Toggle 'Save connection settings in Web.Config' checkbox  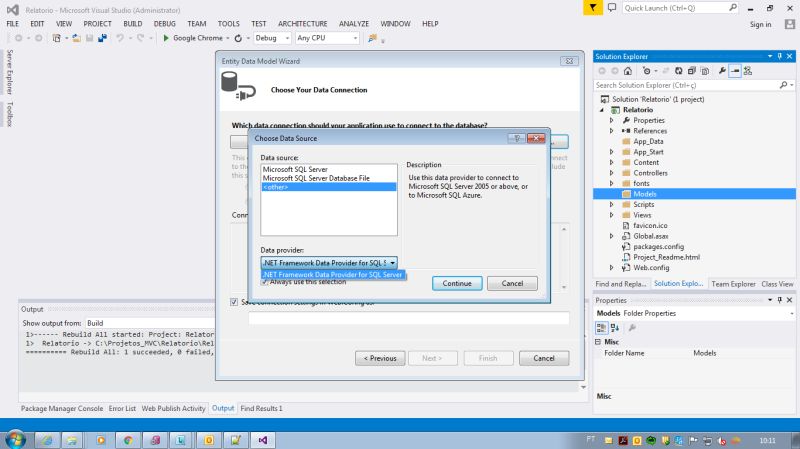[x=234, y=302]
